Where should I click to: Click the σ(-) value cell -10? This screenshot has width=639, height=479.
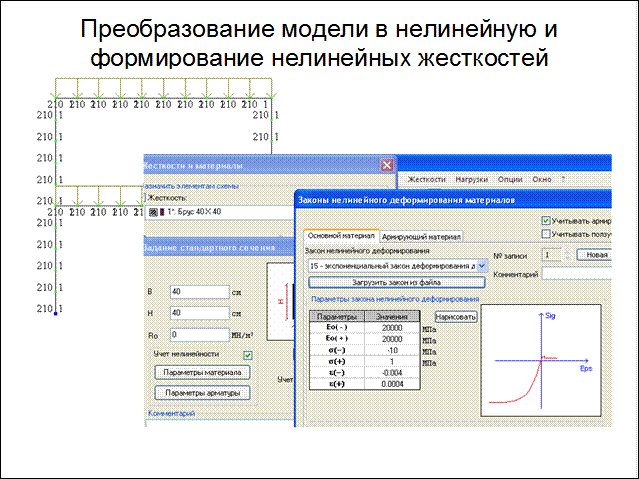click(392, 350)
